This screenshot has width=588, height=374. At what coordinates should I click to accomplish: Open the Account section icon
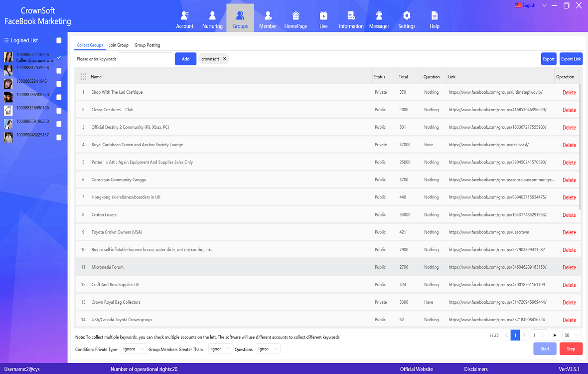coord(184,15)
